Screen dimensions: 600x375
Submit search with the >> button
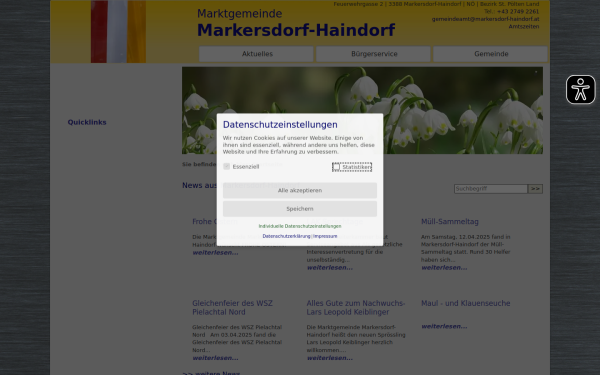pyautogui.click(x=535, y=189)
